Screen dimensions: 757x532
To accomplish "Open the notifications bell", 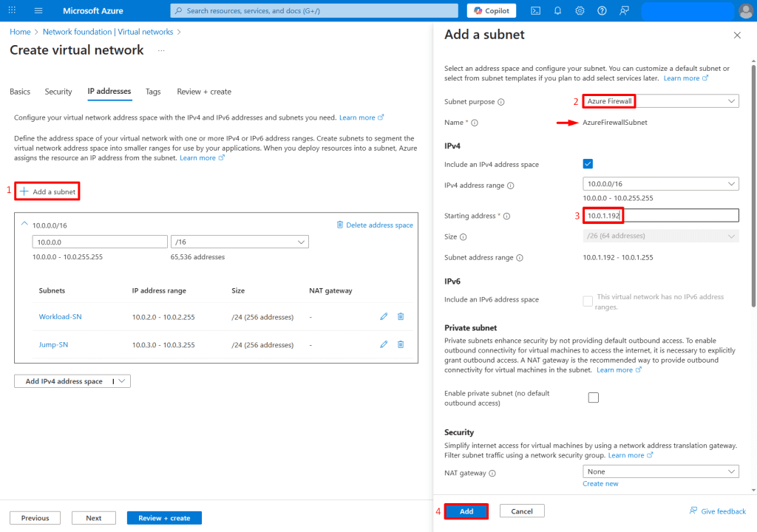I will click(x=557, y=10).
